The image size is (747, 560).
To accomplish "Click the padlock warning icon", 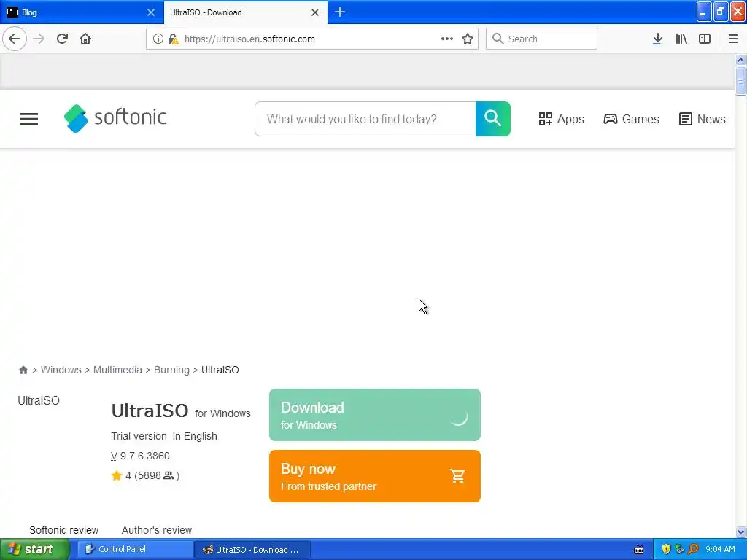I will pyautogui.click(x=174, y=39).
